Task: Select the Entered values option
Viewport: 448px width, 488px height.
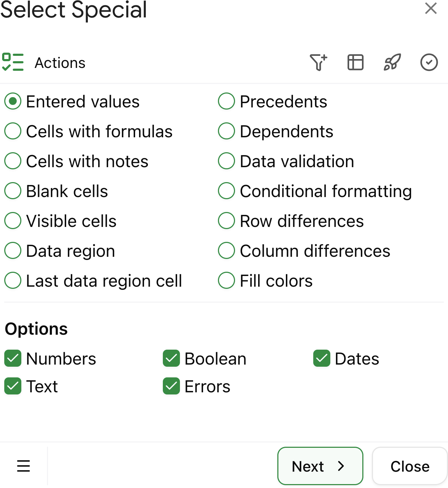Action: [12, 101]
